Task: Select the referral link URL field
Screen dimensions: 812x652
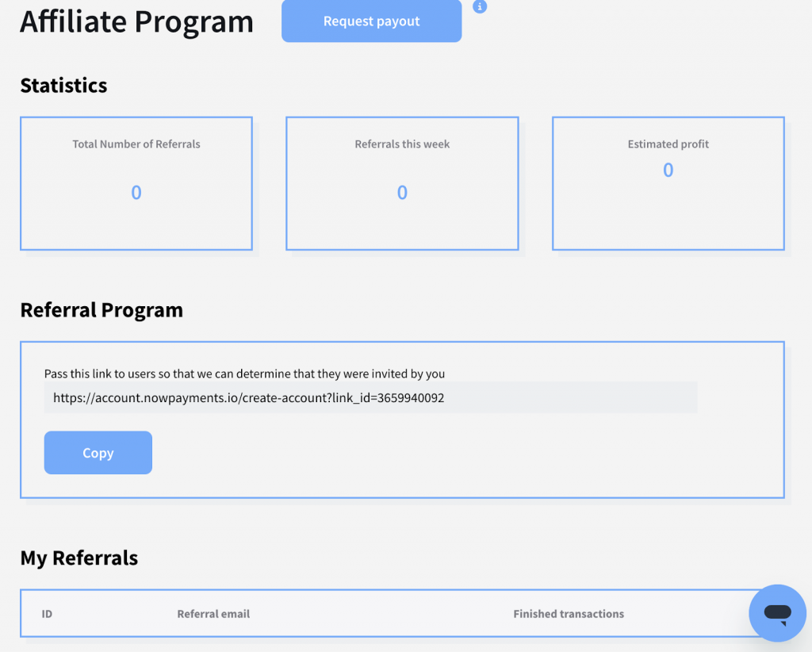Action: point(370,398)
